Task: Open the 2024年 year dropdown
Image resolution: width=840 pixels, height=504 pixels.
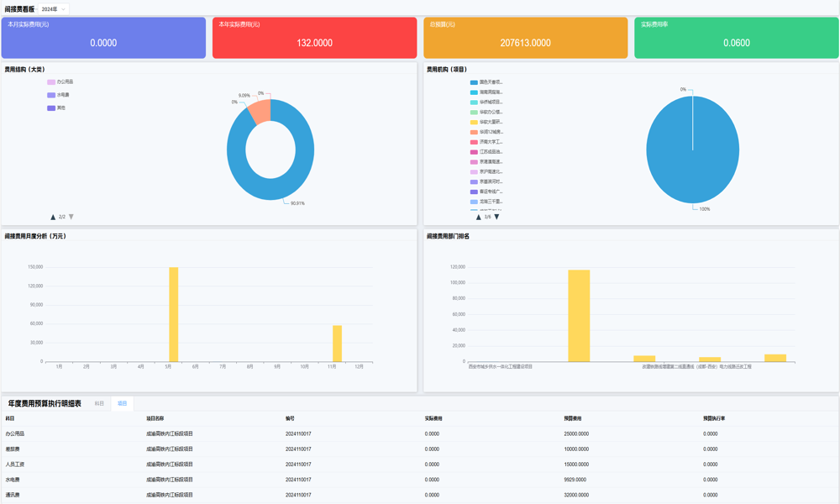Action: point(54,9)
